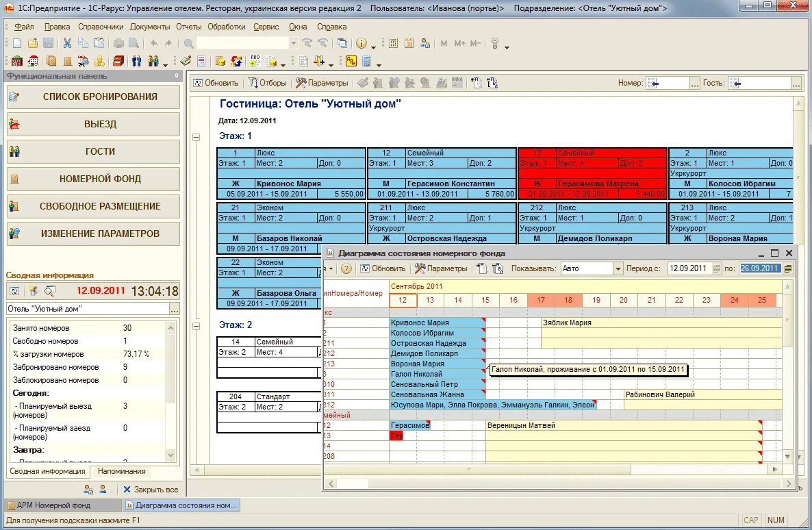This screenshot has height=530, width=812.
Task: Select Вереницын Матвей booking bar in diagram
Action: point(624,425)
